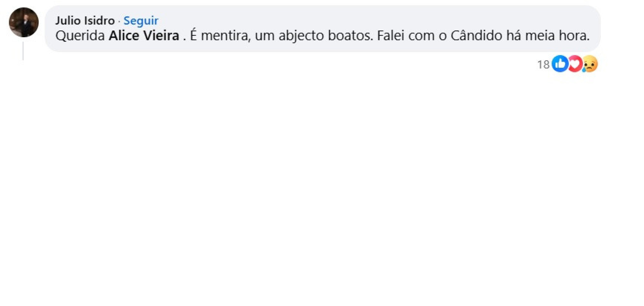The width and height of the screenshot is (644, 306).
Task: Open the Alice Vieira tagged profile
Action: pyautogui.click(x=144, y=35)
